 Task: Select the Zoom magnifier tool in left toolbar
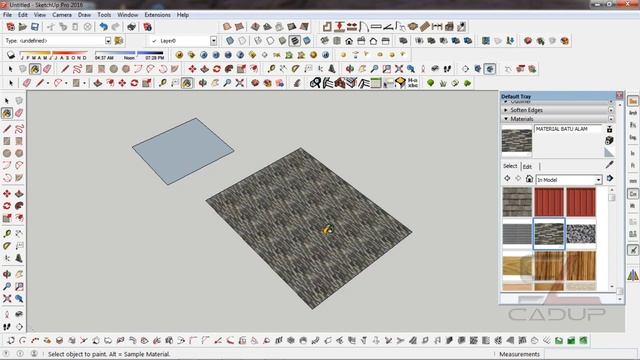click(7, 287)
